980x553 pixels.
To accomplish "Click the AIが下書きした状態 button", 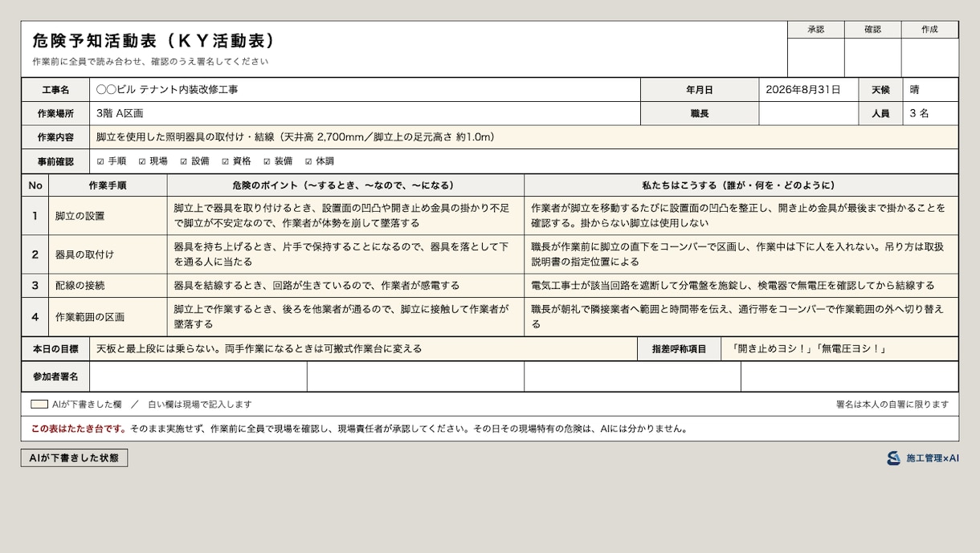I will click(x=74, y=457).
